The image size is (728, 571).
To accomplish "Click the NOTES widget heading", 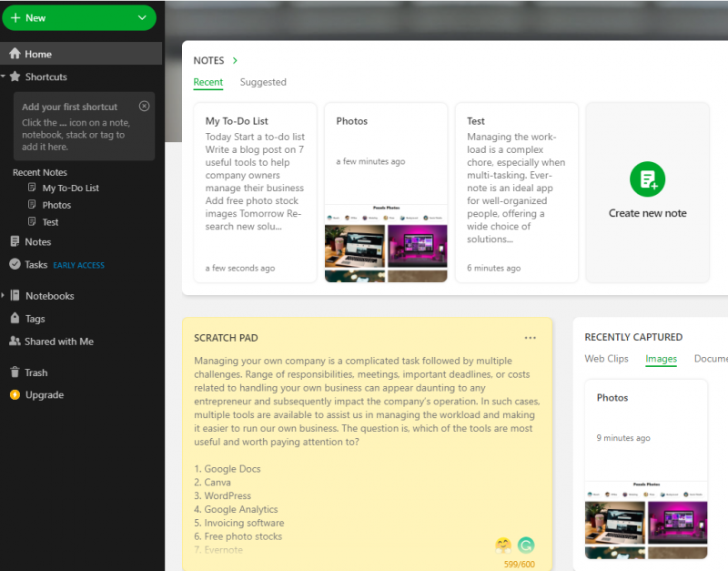I will (208, 60).
